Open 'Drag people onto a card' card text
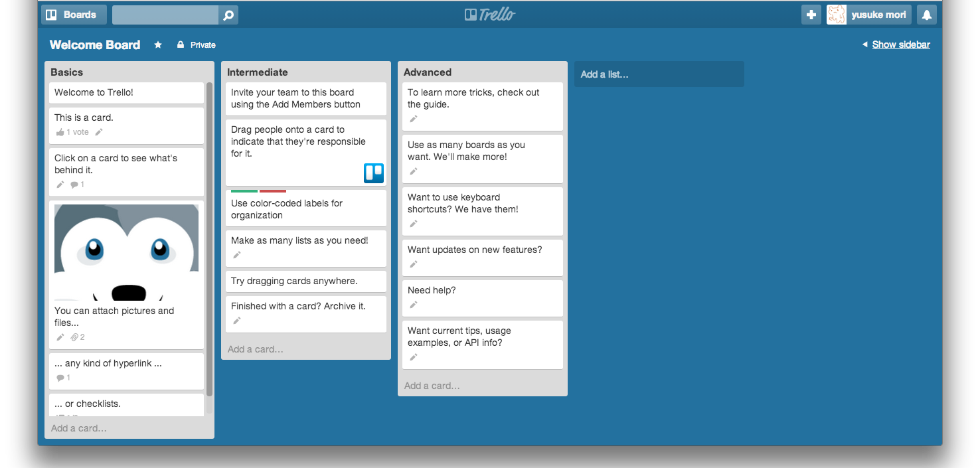 point(298,141)
